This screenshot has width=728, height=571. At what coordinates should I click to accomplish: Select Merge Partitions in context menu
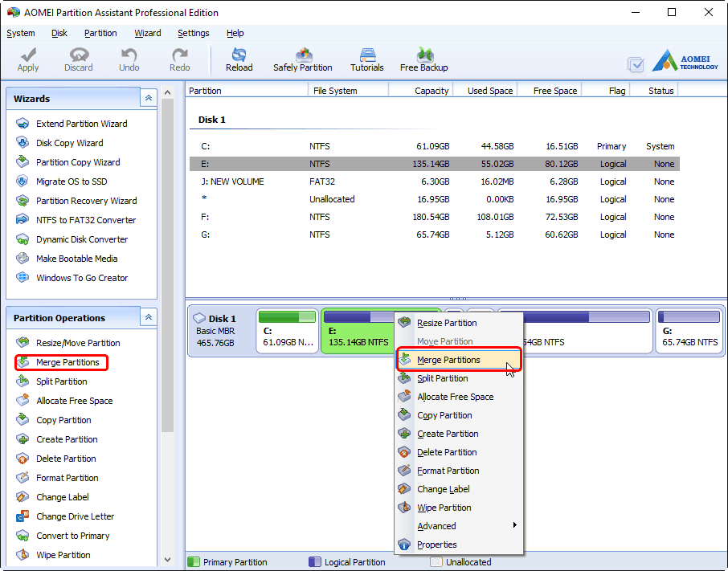[459, 360]
